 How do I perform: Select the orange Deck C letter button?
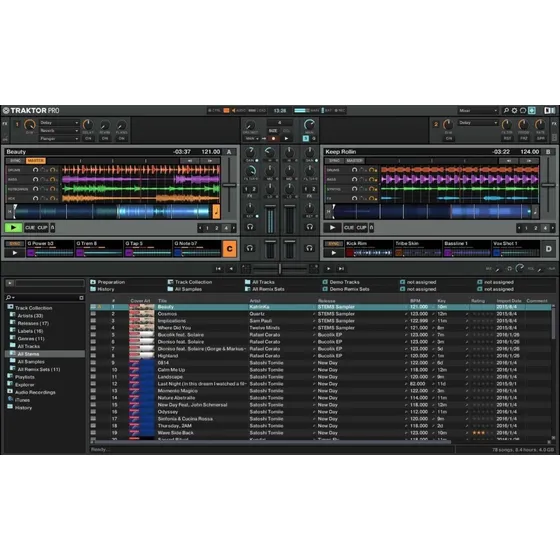pyautogui.click(x=229, y=249)
